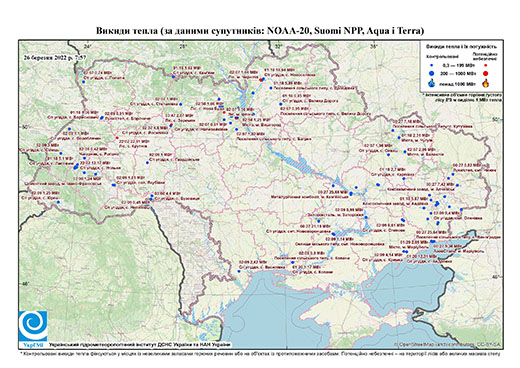Screen dimensions: 520x368
Task: Click the Azovstal Mariupol heat label
Action: [459, 249]
